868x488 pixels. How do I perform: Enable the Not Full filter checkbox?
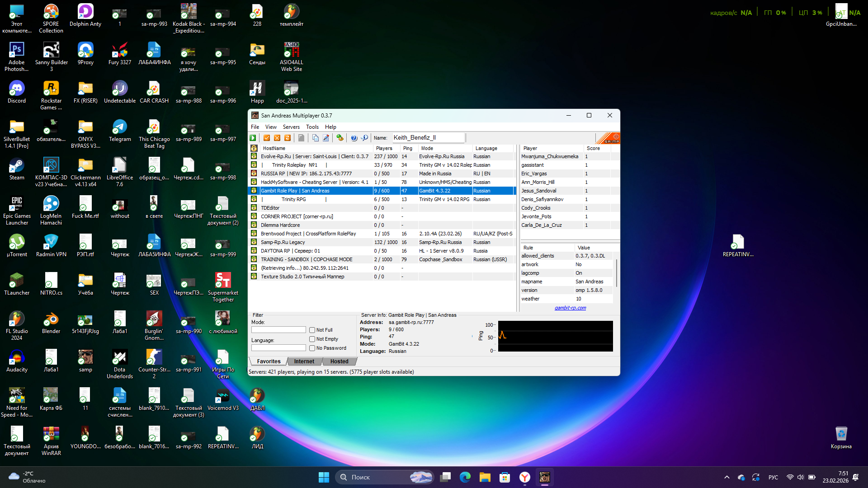[312, 330]
